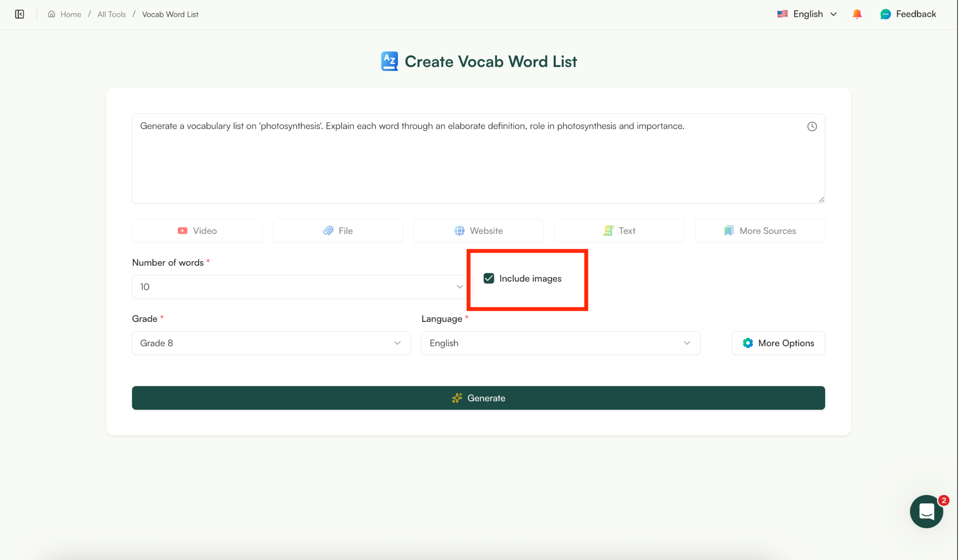Select the File attachment source icon

point(327,230)
